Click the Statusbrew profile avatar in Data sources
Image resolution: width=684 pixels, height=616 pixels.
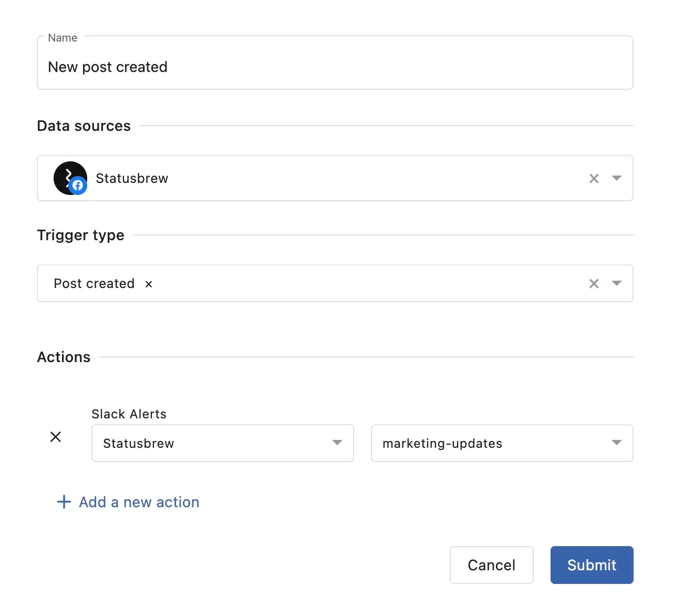[68, 176]
